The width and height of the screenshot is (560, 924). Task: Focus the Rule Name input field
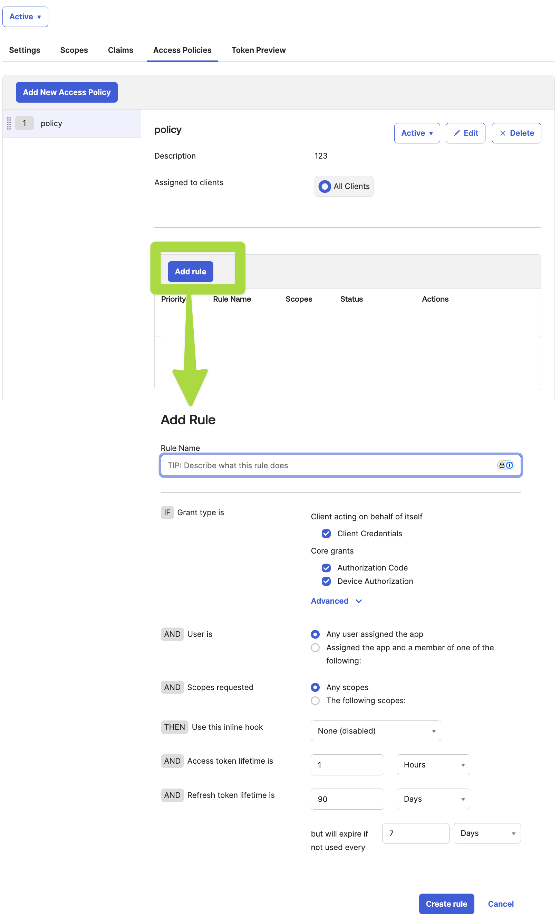tap(340, 465)
